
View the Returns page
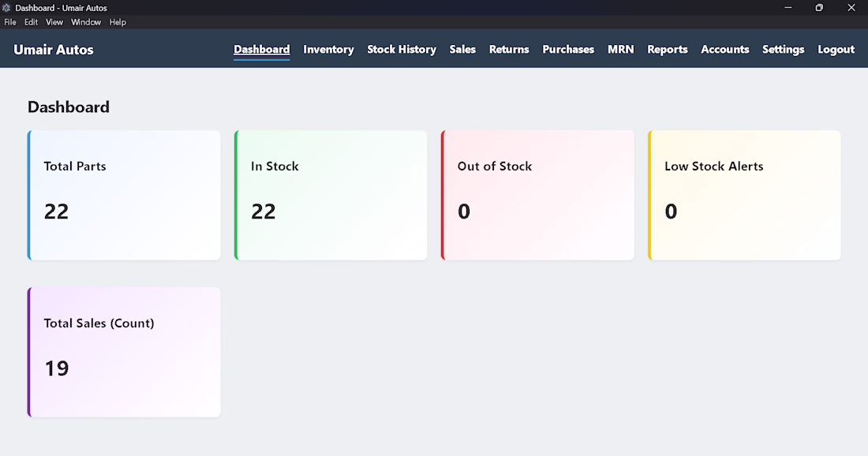(x=509, y=49)
